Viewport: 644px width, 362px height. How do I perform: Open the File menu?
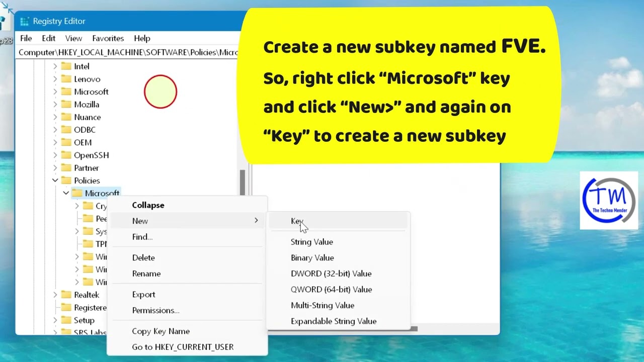[x=26, y=38]
